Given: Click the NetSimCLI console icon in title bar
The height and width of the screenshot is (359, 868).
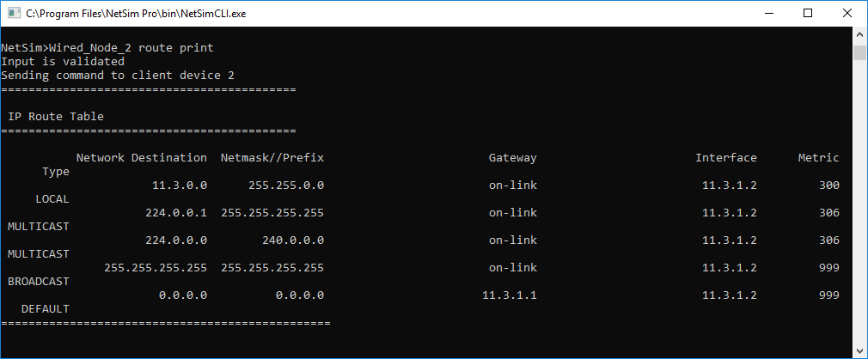Looking at the screenshot, I should pos(13,14).
